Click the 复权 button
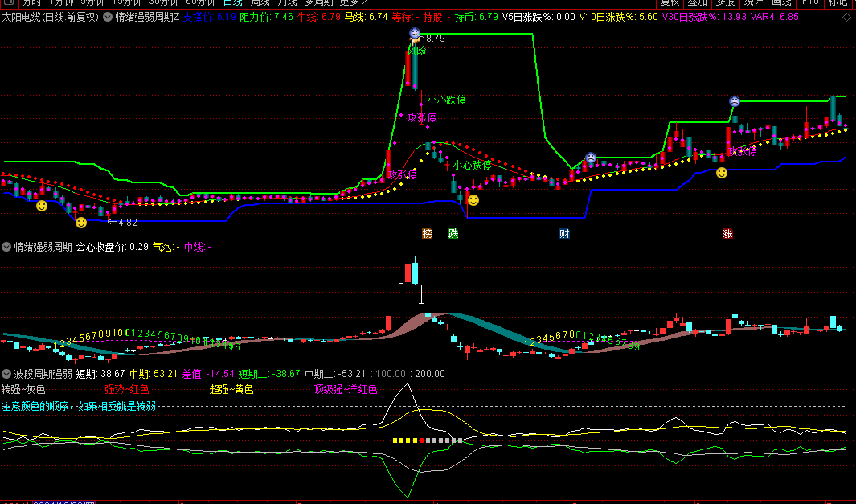Screen dimensions: 856x504 (670, 2)
